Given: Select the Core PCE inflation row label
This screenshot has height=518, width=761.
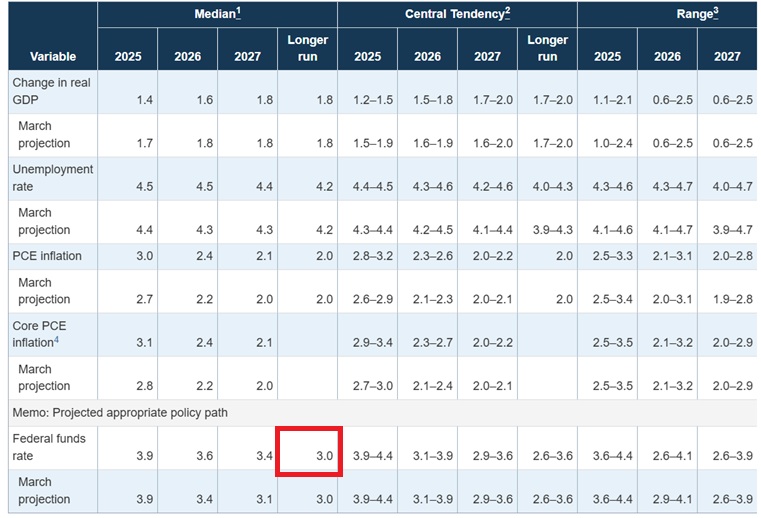Looking at the screenshot, I should tap(39, 334).
